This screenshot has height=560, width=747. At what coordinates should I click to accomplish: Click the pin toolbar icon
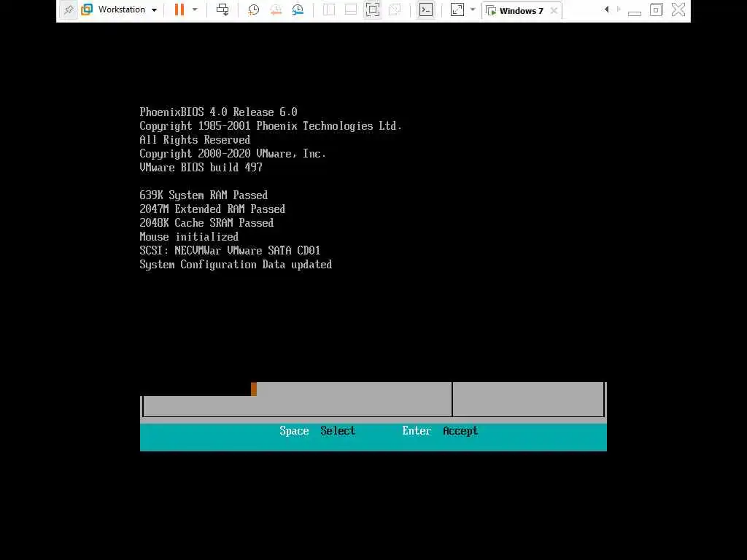click(x=69, y=10)
